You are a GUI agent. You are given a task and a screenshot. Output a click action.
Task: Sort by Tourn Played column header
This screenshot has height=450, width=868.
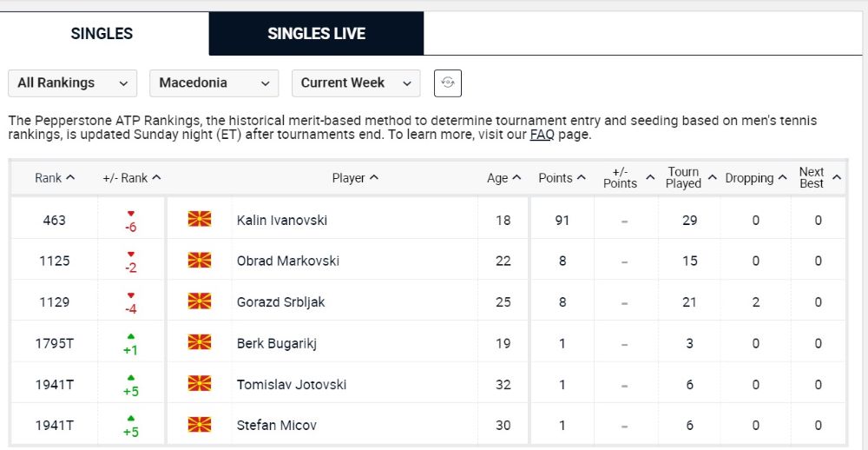tap(691, 178)
